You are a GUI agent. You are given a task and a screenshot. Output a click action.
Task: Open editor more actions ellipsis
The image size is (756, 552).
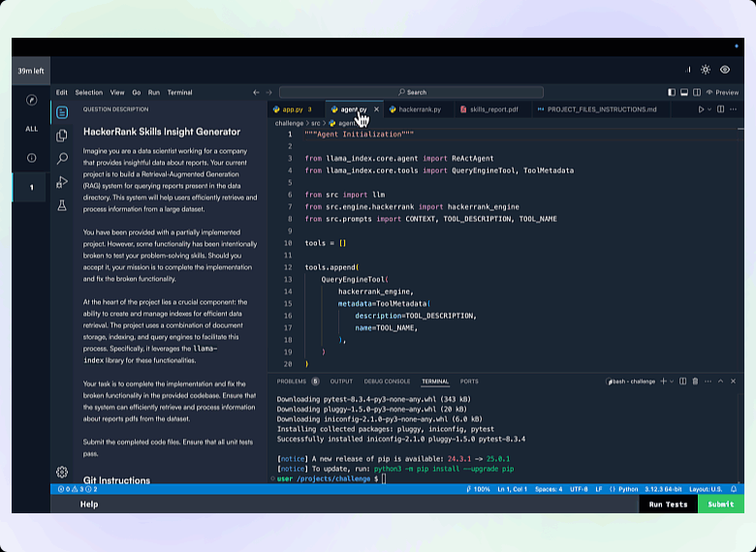click(x=734, y=109)
